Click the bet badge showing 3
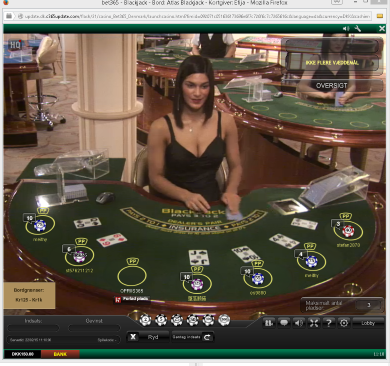 pos(338,224)
